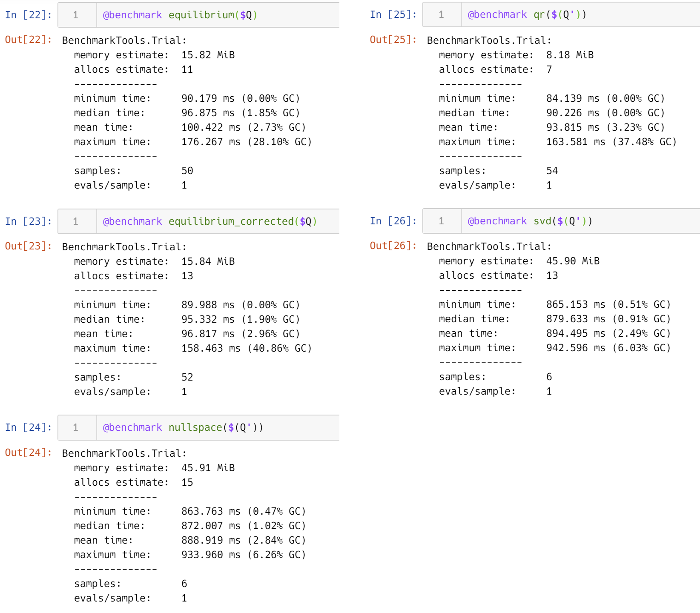
Task: Select the 93.815 ms mean time
Action: pyautogui.click(x=573, y=127)
